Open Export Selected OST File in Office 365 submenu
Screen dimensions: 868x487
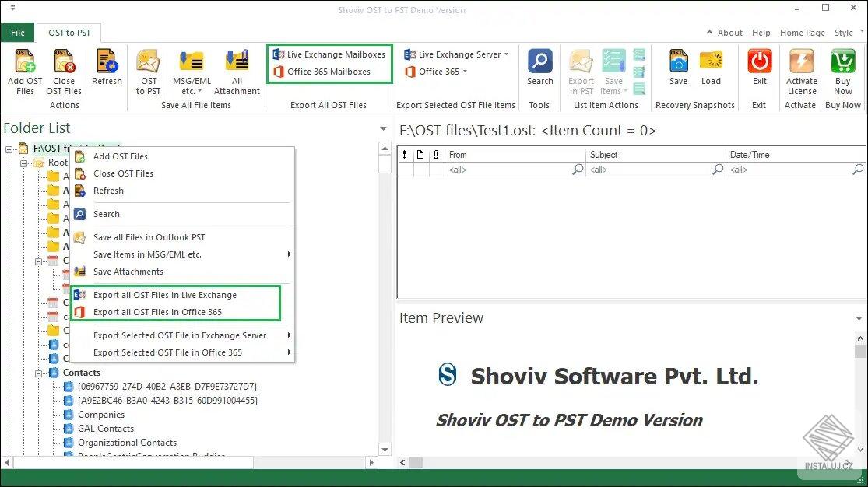(181, 352)
